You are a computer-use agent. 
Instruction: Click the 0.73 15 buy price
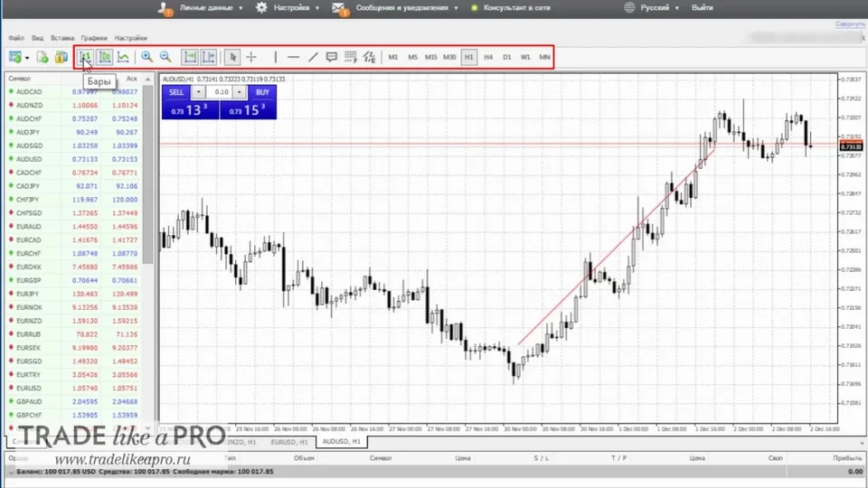coord(248,110)
